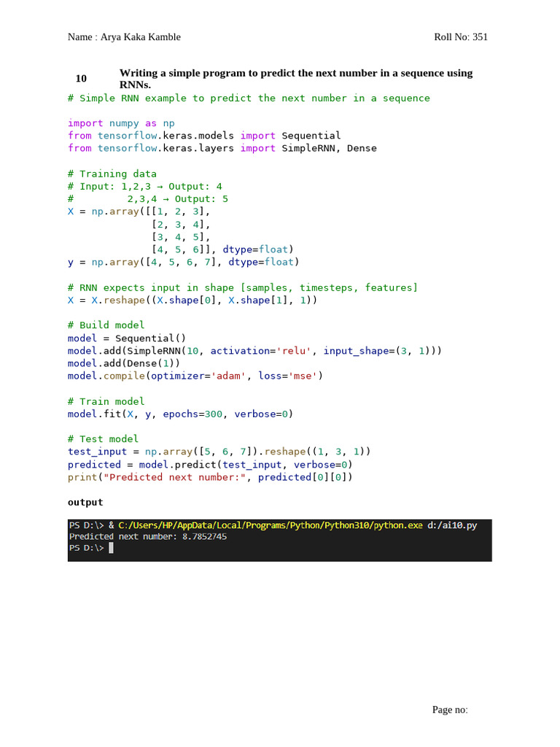
Task: Click the '# Simple RNN example' comment line
Action: click(x=249, y=98)
